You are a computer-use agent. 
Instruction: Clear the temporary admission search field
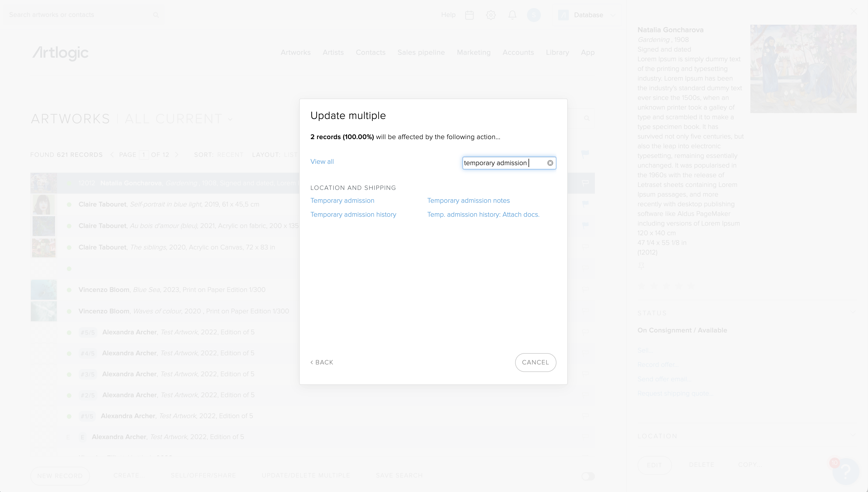[550, 163]
